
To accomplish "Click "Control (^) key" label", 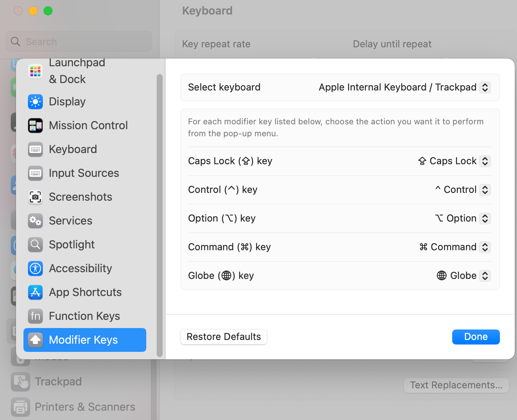I will (223, 190).
